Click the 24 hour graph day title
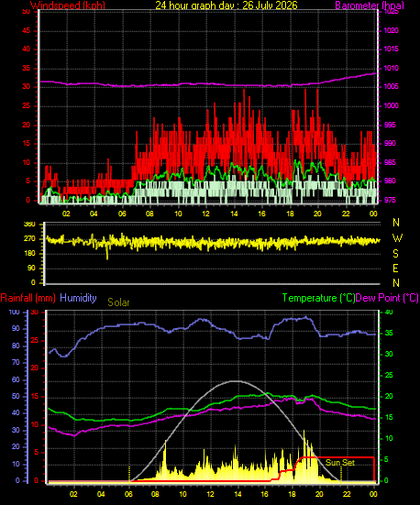 tap(227, 5)
